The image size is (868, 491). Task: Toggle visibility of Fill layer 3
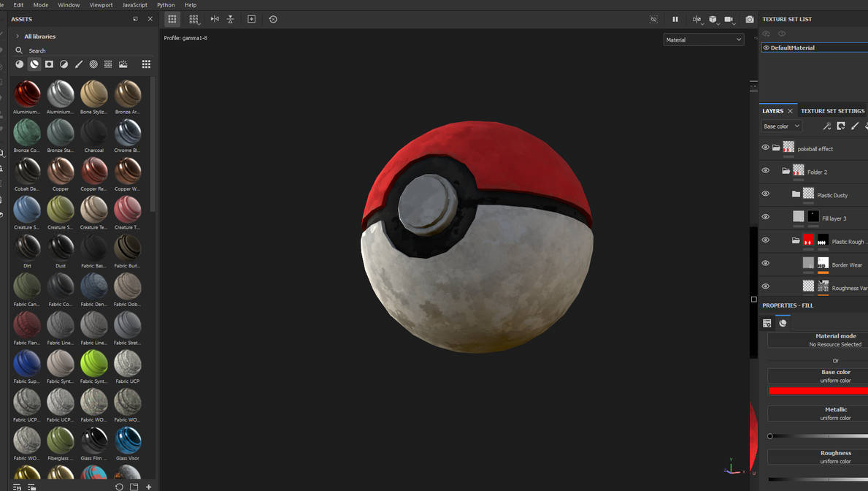click(766, 217)
